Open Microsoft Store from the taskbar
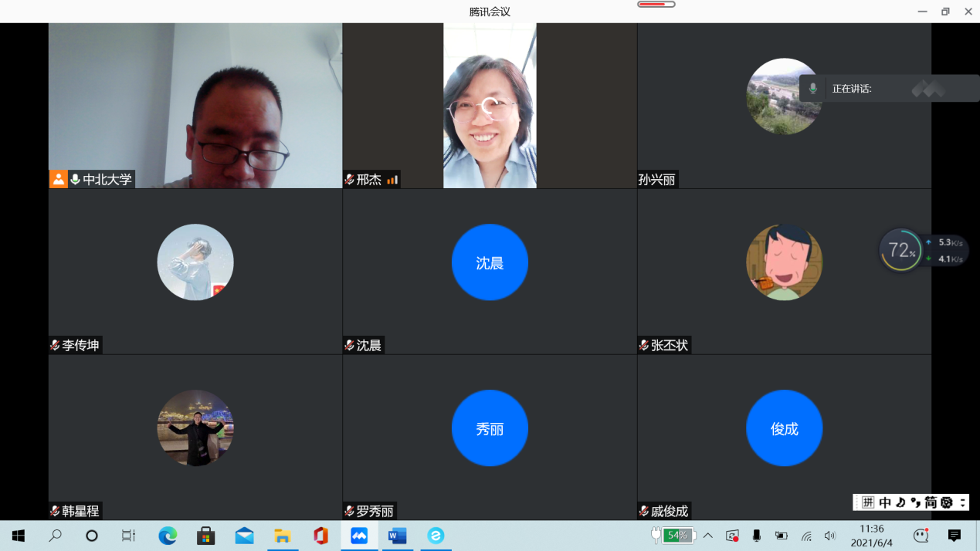 click(x=205, y=536)
